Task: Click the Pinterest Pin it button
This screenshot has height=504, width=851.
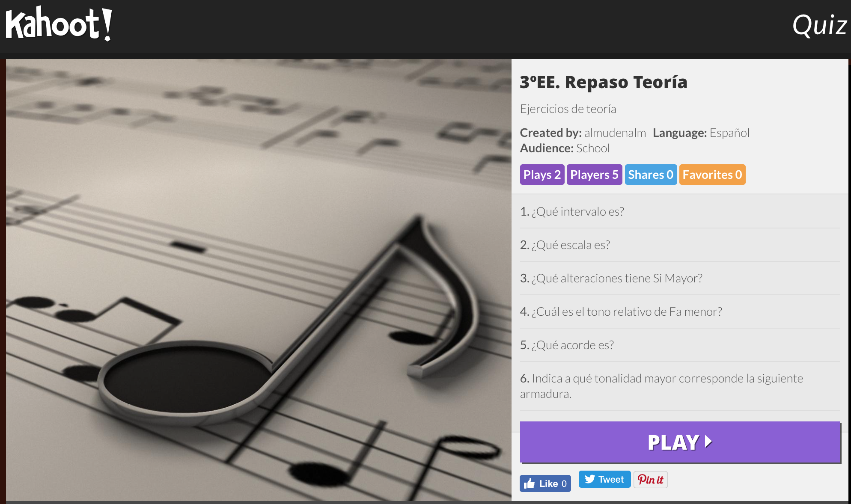Action: click(650, 480)
